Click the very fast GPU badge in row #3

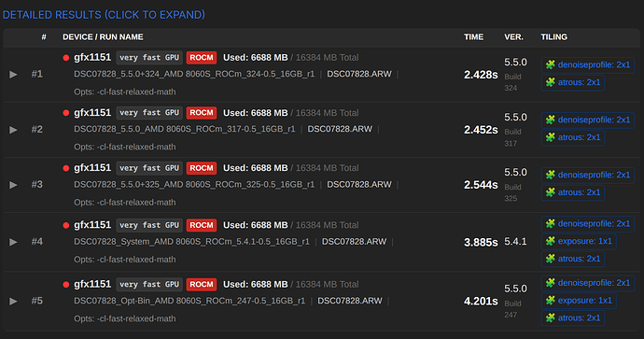(x=149, y=168)
